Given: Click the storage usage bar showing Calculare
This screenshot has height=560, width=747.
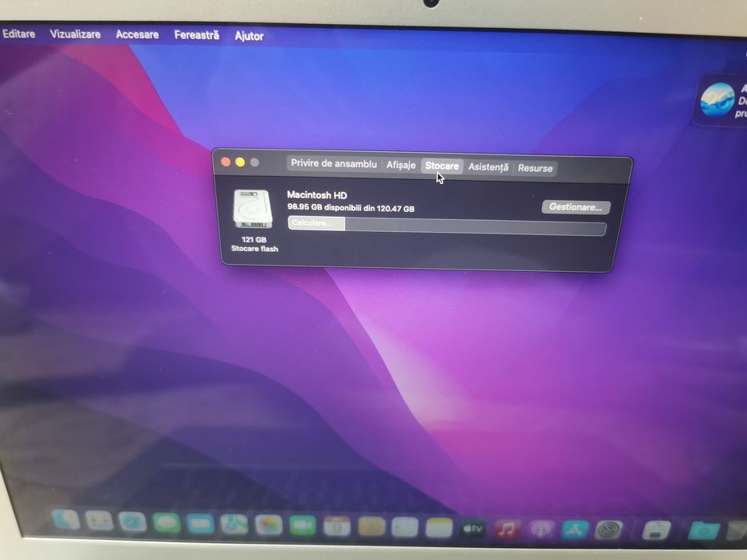Looking at the screenshot, I should [x=447, y=226].
